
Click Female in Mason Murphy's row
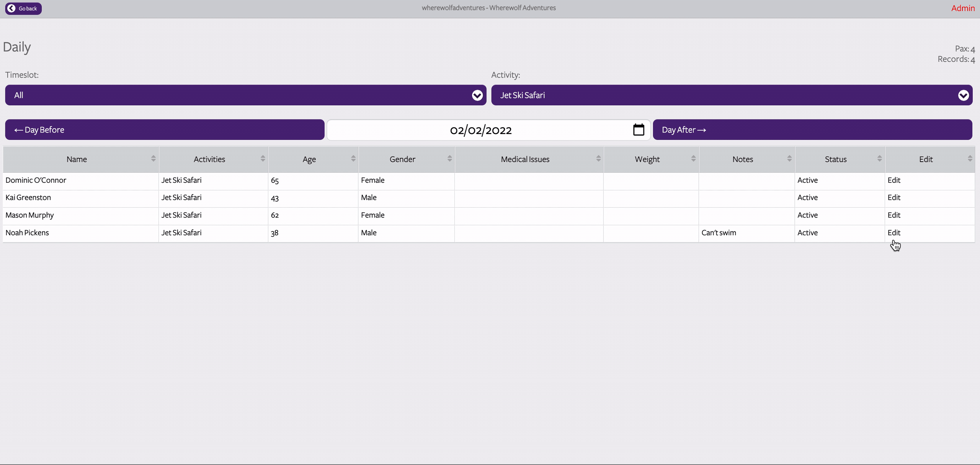coord(372,215)
